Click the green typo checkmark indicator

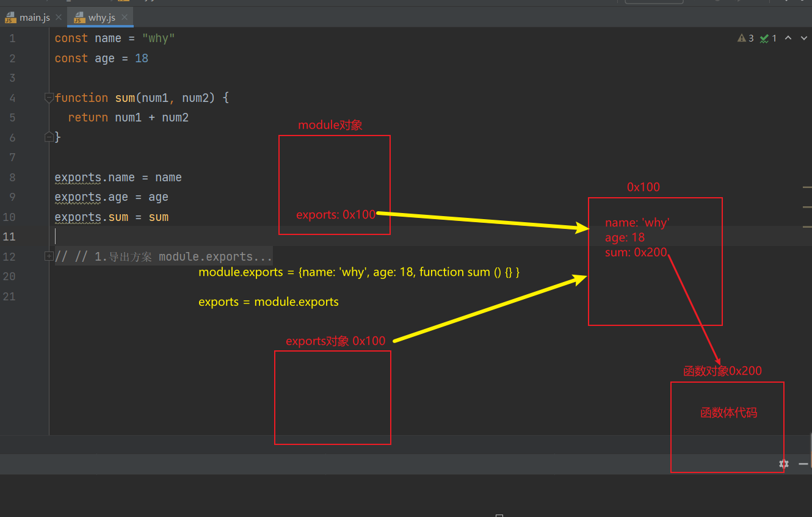[768, 38]
